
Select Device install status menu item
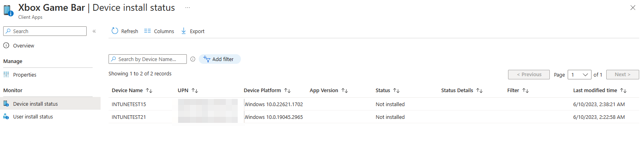click(x=35, y=104)
